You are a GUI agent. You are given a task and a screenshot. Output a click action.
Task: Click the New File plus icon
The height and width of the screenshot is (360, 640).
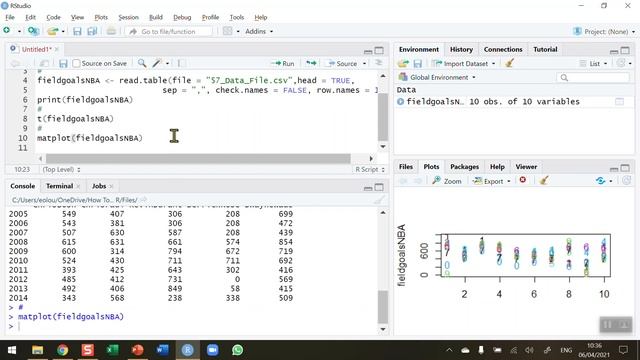tap(7, 31)
